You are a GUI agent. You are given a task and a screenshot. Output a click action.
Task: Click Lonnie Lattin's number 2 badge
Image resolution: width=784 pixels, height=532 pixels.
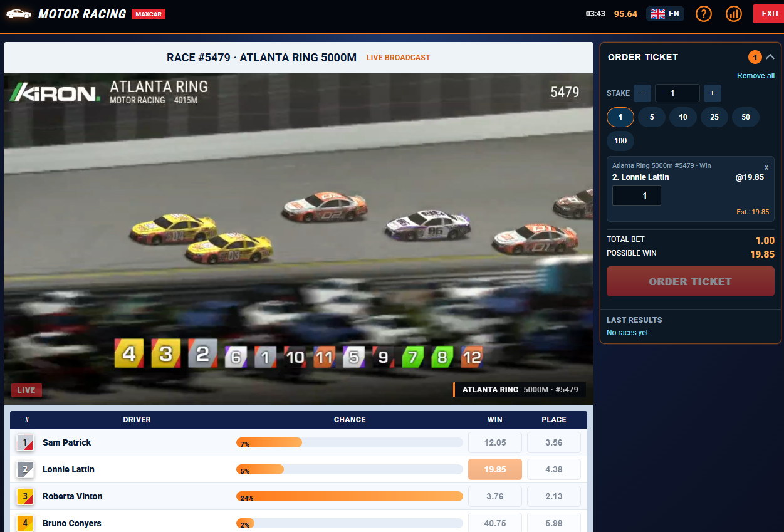25,469
